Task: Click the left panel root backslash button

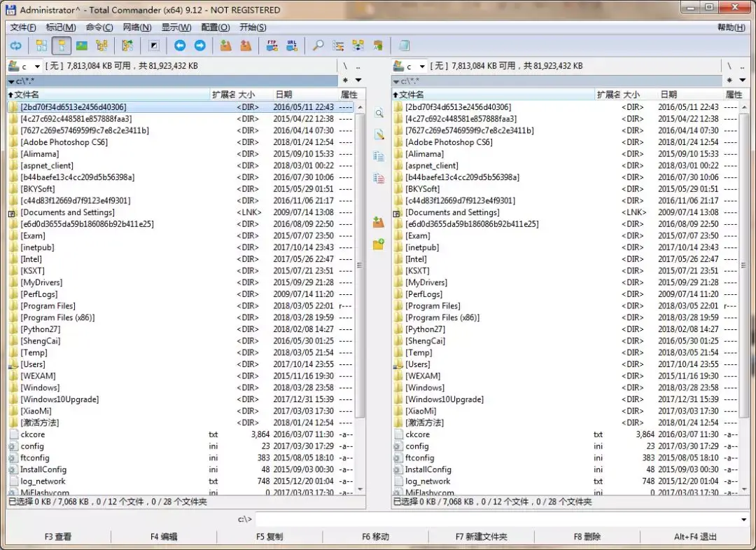Action: point(345,66)
